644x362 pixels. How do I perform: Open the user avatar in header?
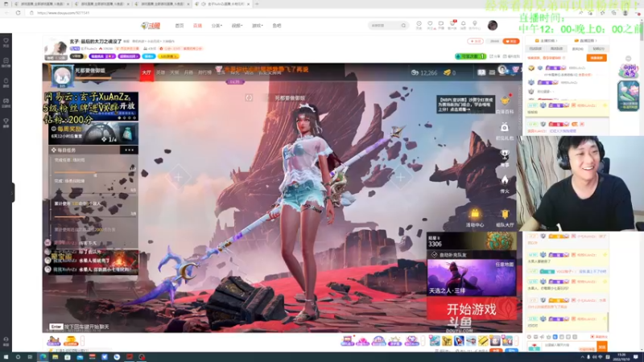coord(493,26)
